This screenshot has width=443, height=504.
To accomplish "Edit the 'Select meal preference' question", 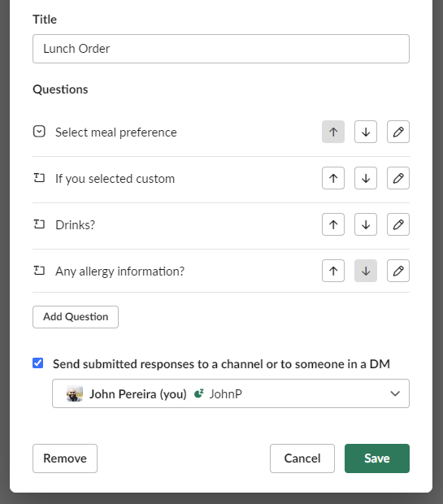I will pyautogui.click(x=398, y=132).
